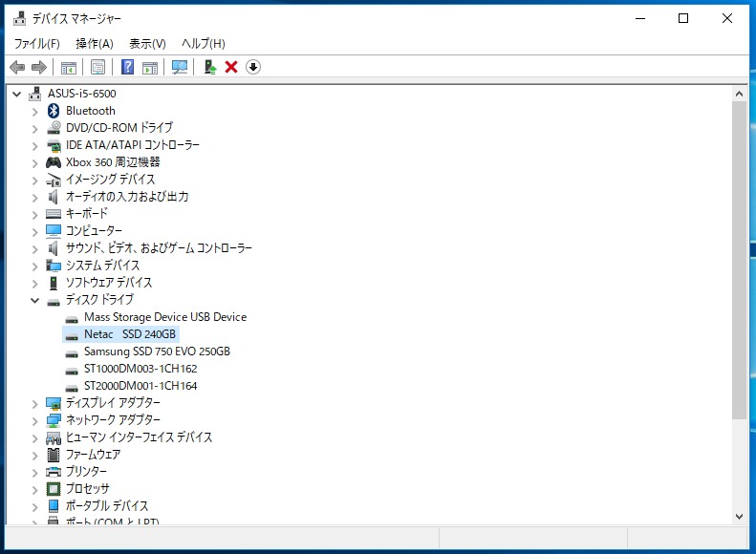Viewport: 756px width, 554px height.
Task: Select the Xbox 360 周辺機器 label
Action: pyautogui.click(x=113, y=162)
